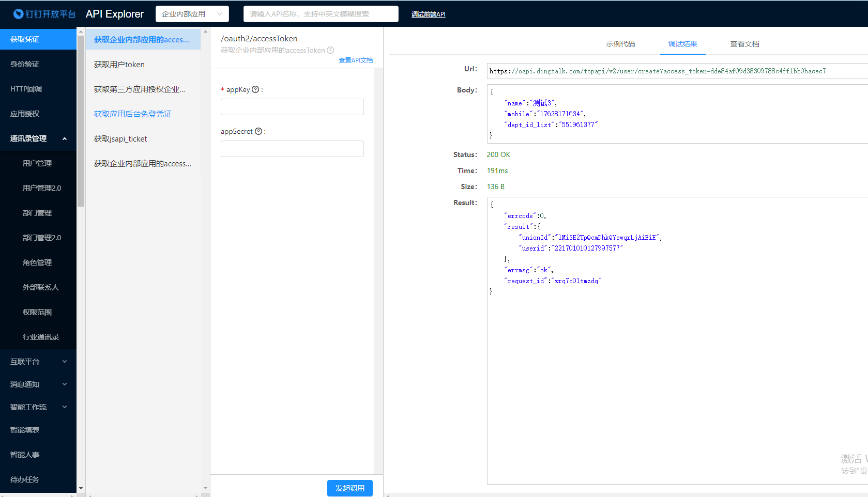Image resolution: width=868 pixels, height=497 pixels.
Task: Switch to the 调试结果 tab
Action: click(682, 44)
